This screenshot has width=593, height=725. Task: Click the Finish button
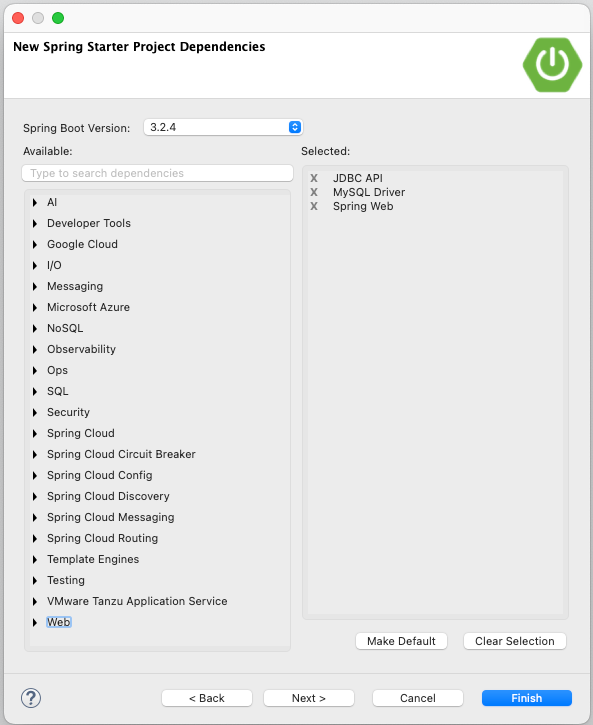(x=526, y=698)
